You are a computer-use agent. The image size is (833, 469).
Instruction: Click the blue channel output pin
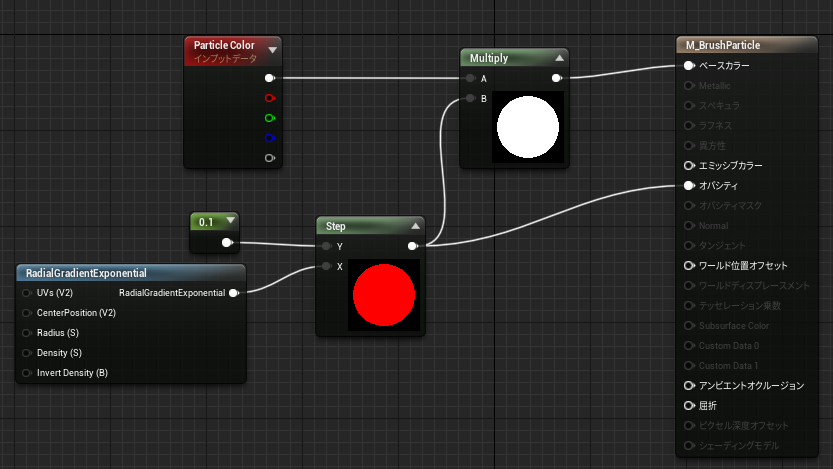click(269, 138)
